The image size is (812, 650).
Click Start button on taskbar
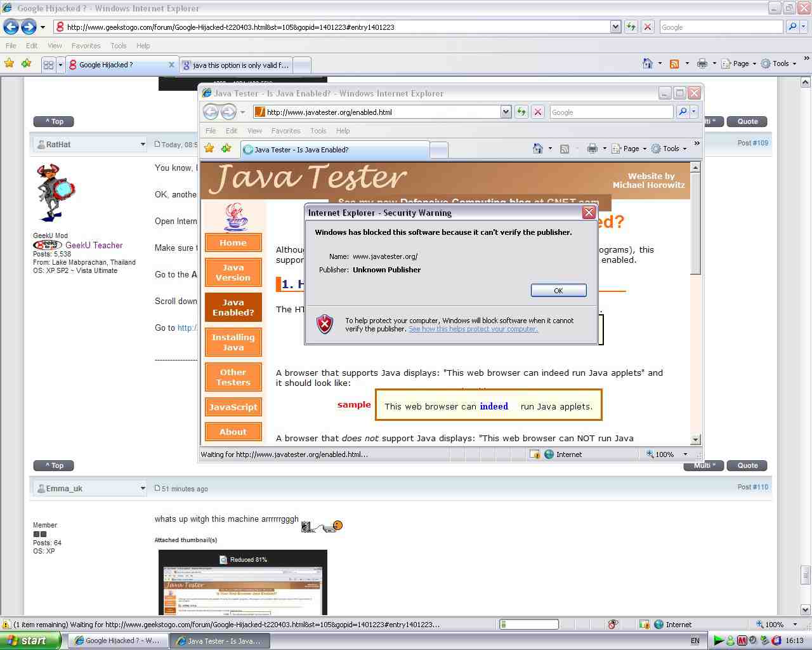(x=30, y=640)
